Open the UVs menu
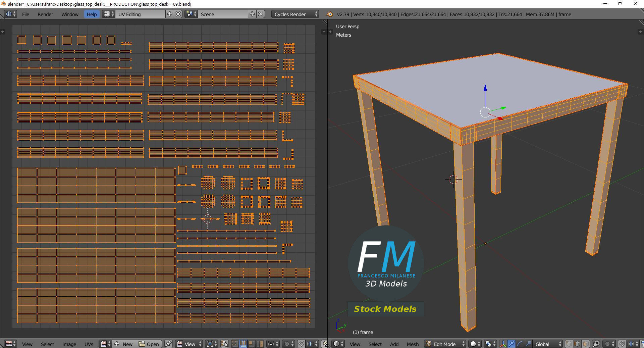The image size is (644, 348). click(x=89, y=344)
